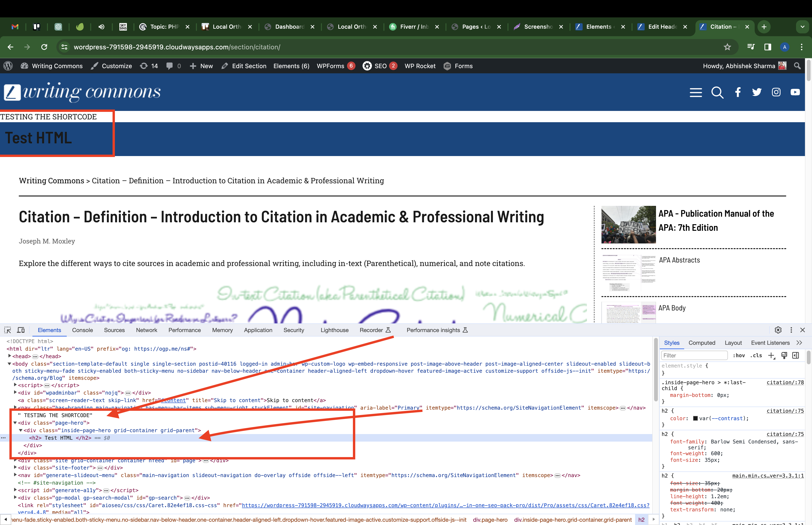The height and width of the screenshot is (525, 812).
Task: Expand the wpadminbar div node
Action: click(15, 392)
